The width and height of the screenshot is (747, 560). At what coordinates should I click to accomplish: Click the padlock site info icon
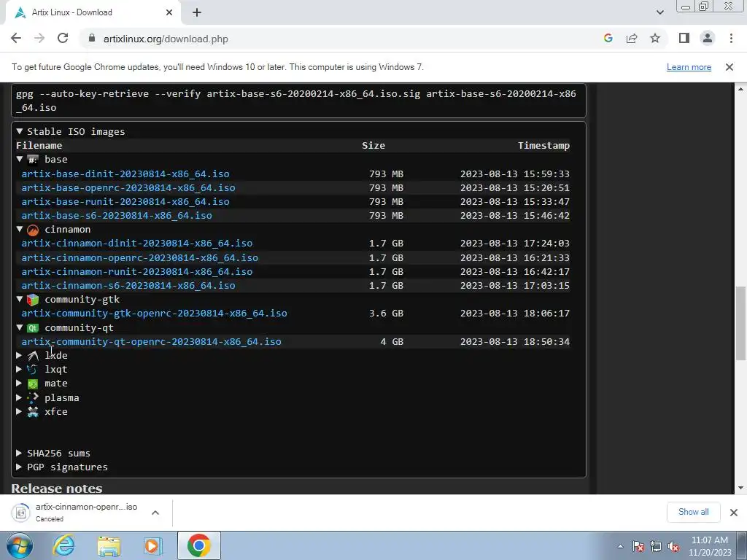tap(92, 39)
